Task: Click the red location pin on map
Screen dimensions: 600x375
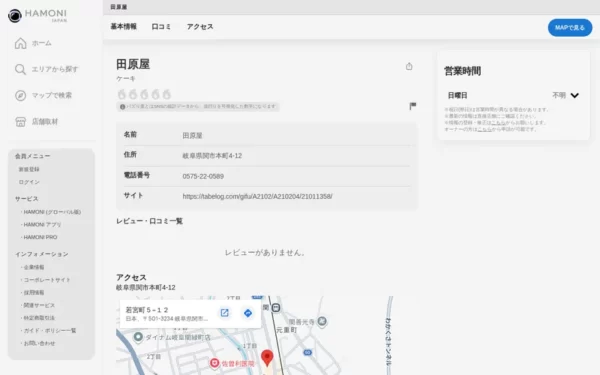Action: [267, 358]
